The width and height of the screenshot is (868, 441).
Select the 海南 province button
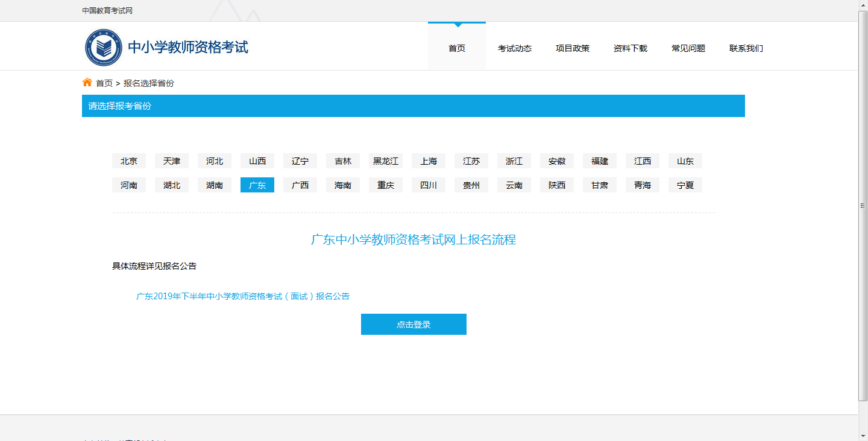[x=343, y=185]
